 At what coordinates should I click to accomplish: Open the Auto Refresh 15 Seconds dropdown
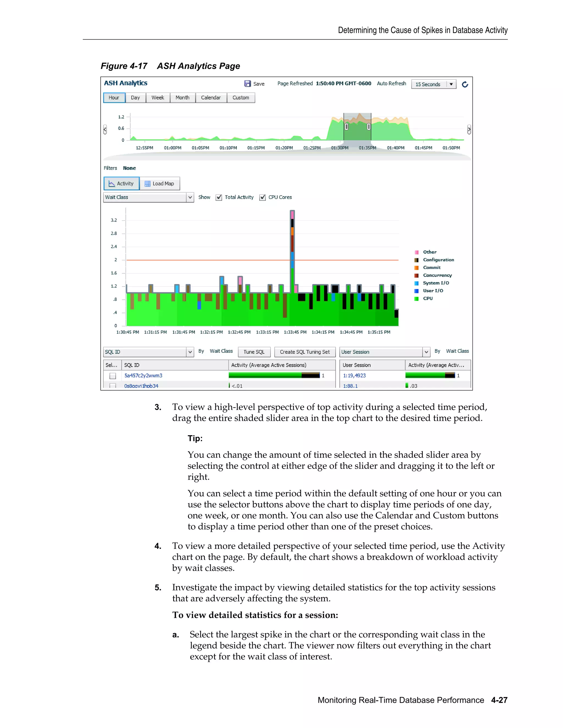(451, 84)
